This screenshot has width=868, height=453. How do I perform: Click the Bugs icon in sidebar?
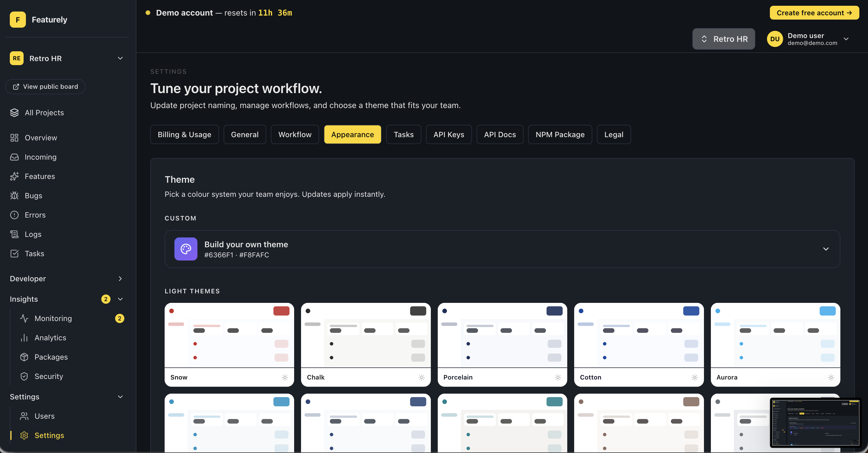pyautogui.click(x=14, y=196)
